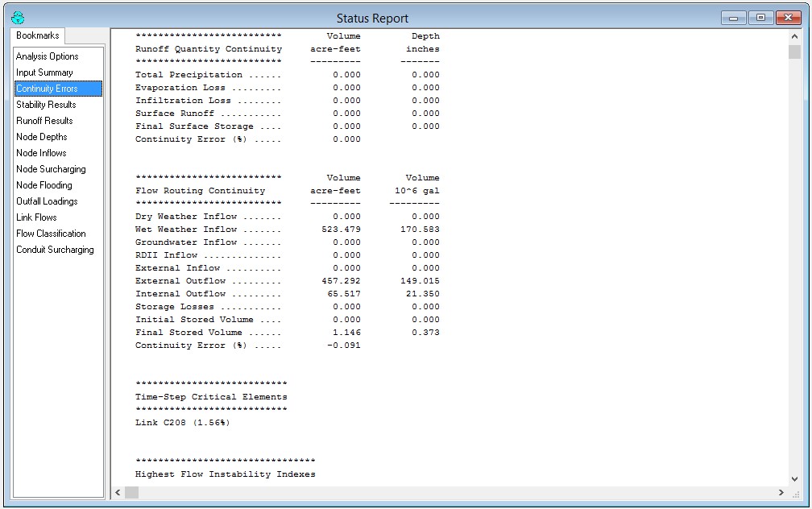Go to the Flow Classification bookmark
The height and width of the screenshot is (509, 812).
coord(51,234)
